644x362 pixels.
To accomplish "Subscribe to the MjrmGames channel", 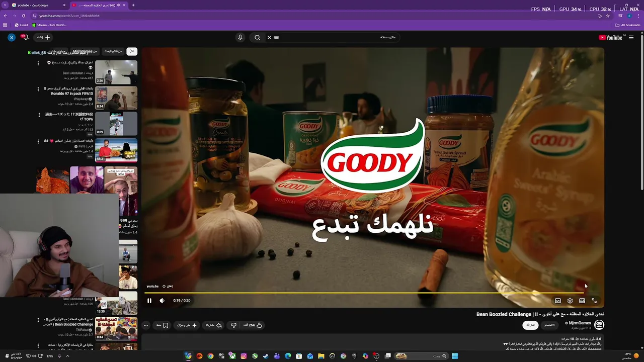I will [x=530, y=325].
